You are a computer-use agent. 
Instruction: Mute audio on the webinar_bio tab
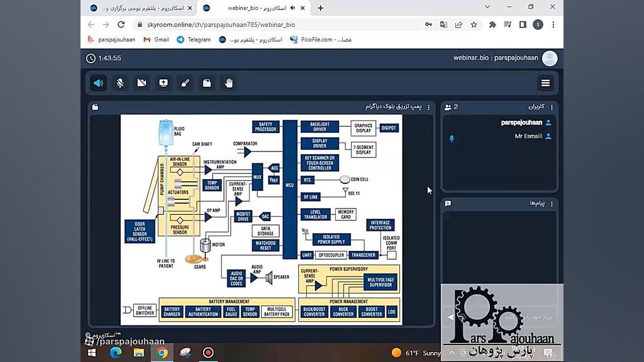[293, 8]
